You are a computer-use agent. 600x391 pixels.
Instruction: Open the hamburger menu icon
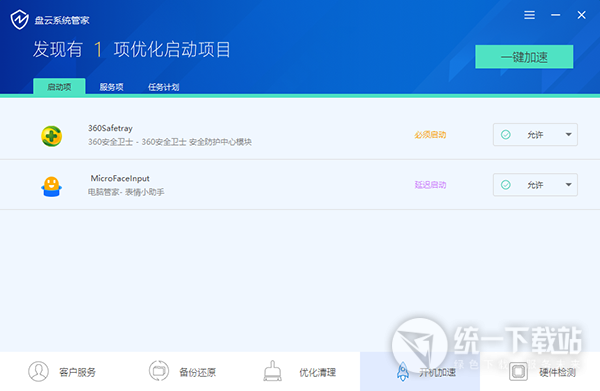(529, 15)
